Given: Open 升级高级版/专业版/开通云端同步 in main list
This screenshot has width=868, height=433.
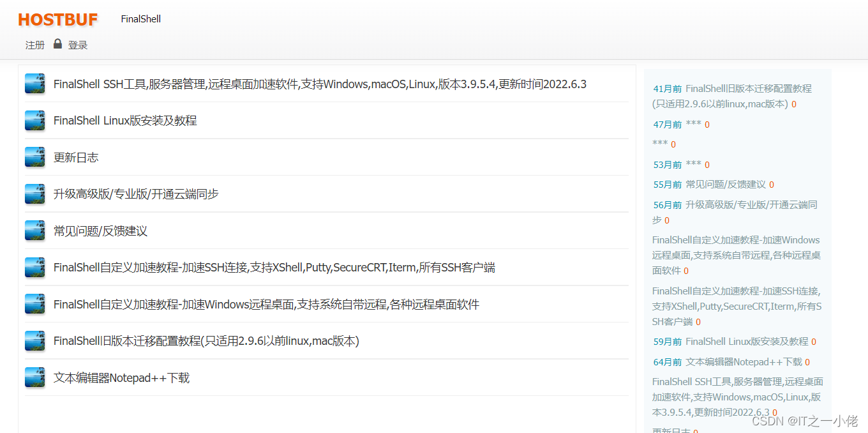Looking at the screenshot, I should [x=136, y=194].
